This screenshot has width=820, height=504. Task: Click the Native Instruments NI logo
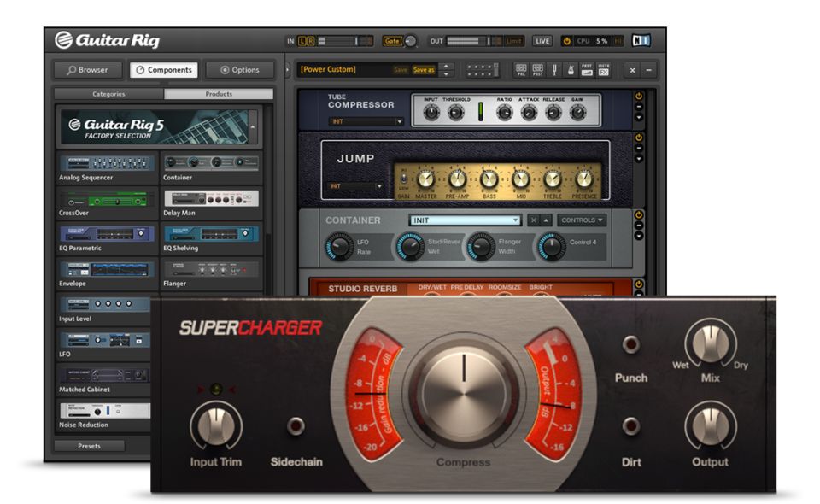pyautogui.click(x=641, y=41)
